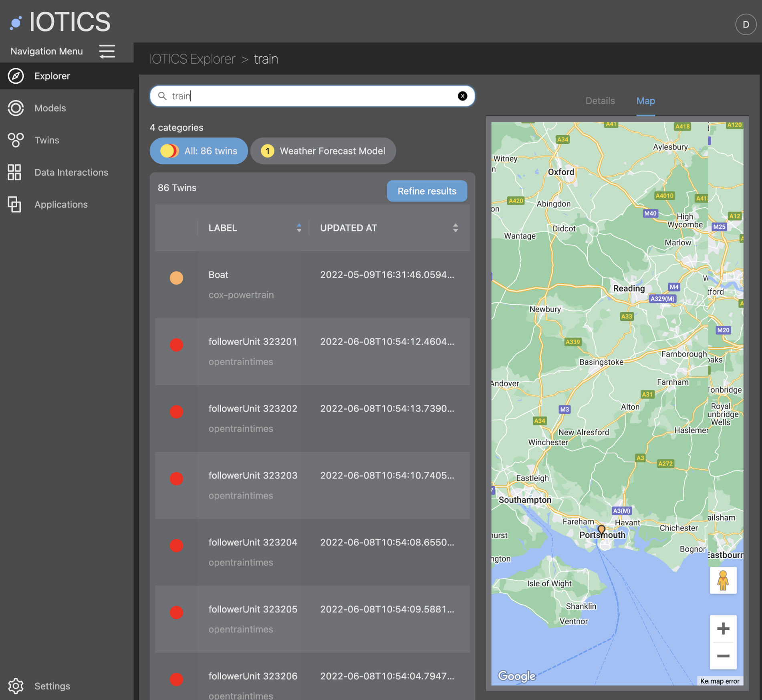Click Southampton on the map

point(525,500)
